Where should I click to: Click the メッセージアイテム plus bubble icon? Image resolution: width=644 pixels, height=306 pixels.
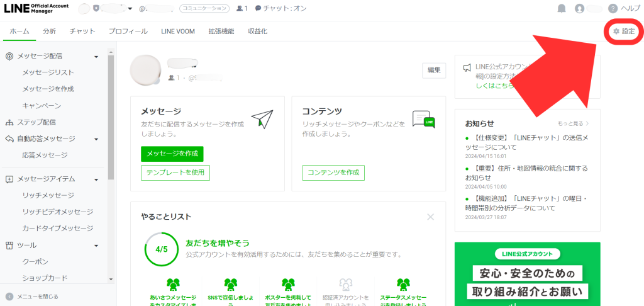tap(9, 179)
